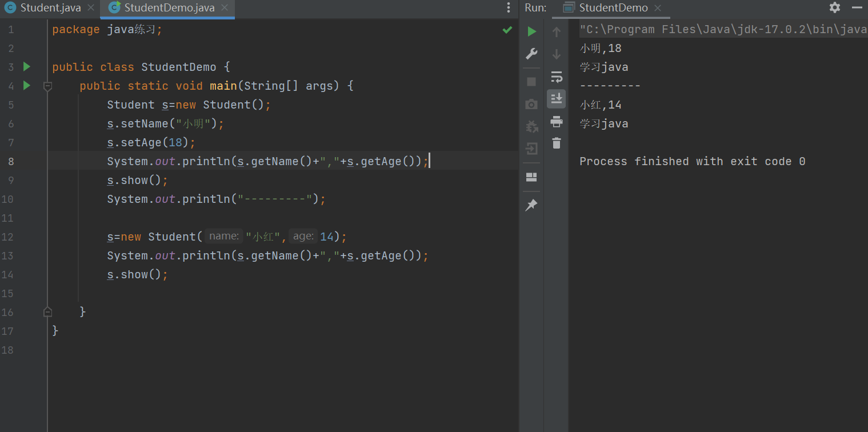Screen dimensions: 868x432
Task: Click the dashed separator line in console
Action: coord(610,86)
